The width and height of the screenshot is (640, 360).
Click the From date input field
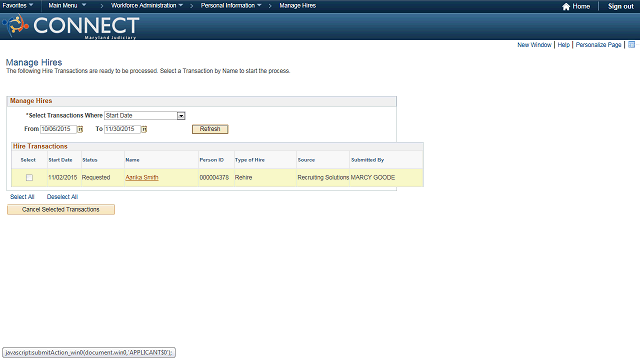point(58,129)
